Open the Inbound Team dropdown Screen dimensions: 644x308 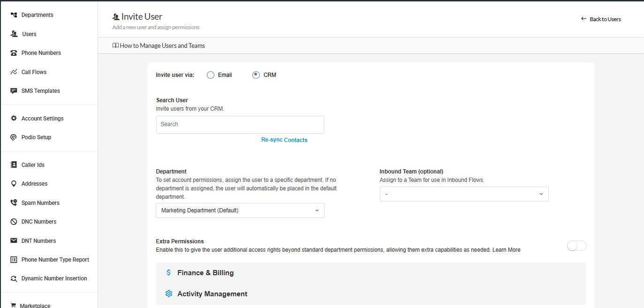click(464, 194)
